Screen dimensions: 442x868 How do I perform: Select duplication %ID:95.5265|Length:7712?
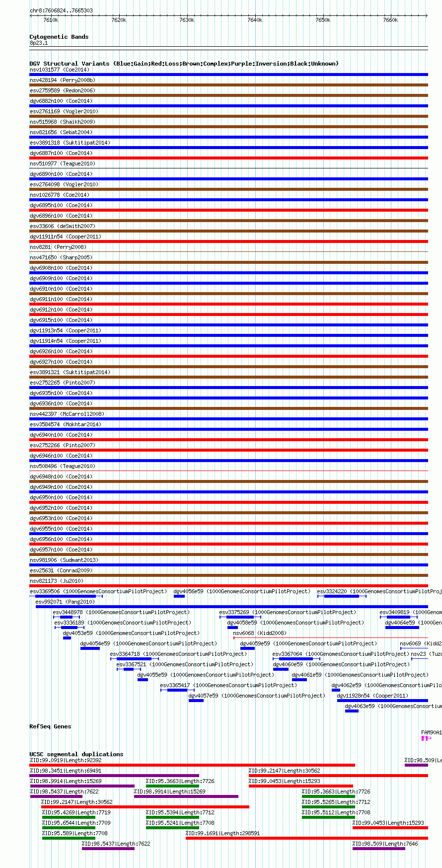pyautogui.click(x=336, y=802)
